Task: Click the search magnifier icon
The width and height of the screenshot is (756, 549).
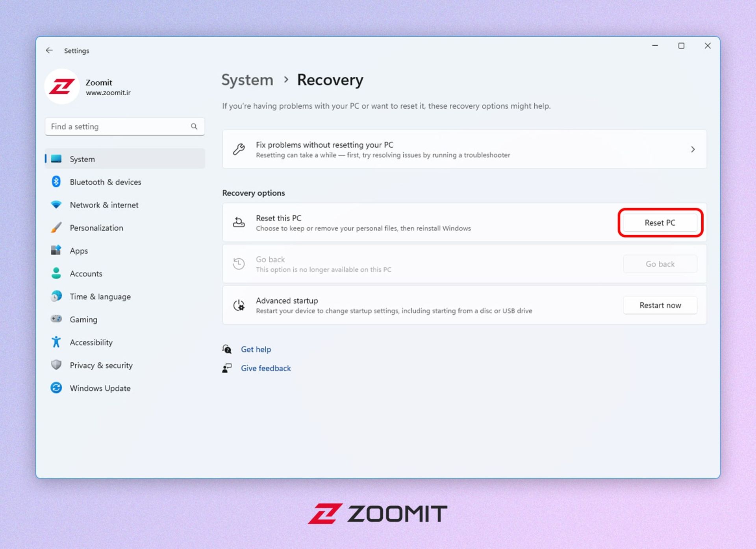Action: [x=194, y=126]
